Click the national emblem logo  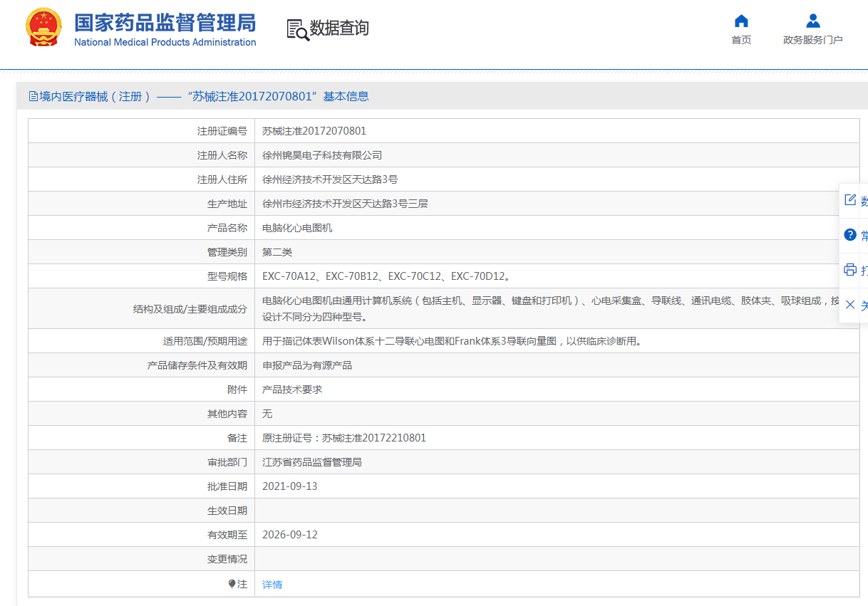[x=43, y=28]
